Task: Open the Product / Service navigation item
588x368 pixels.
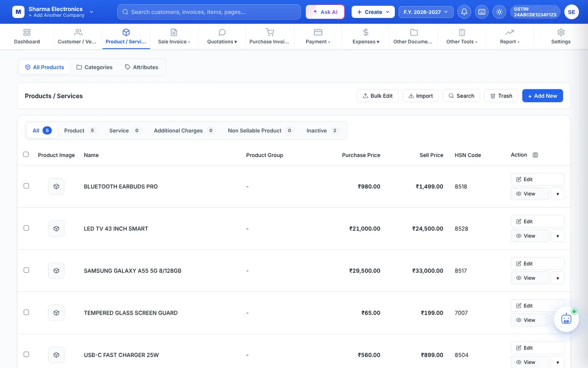Action: click(126, 36)
